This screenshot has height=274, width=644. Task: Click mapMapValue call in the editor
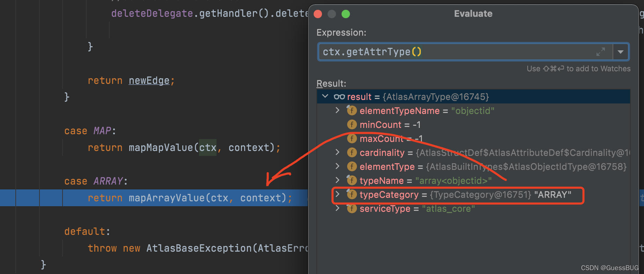tap(161, 147)
